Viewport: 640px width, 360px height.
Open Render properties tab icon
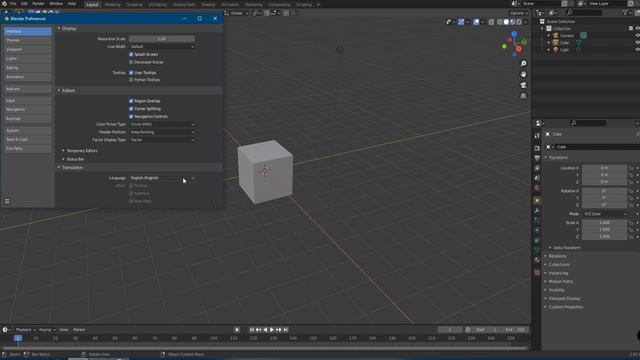tap(537, 148)
